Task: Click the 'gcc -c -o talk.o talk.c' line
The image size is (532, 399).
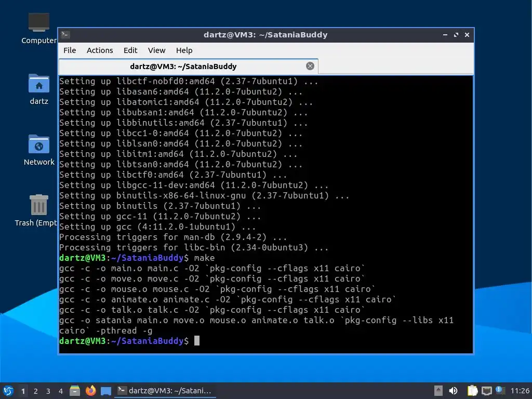Action: 212,310
